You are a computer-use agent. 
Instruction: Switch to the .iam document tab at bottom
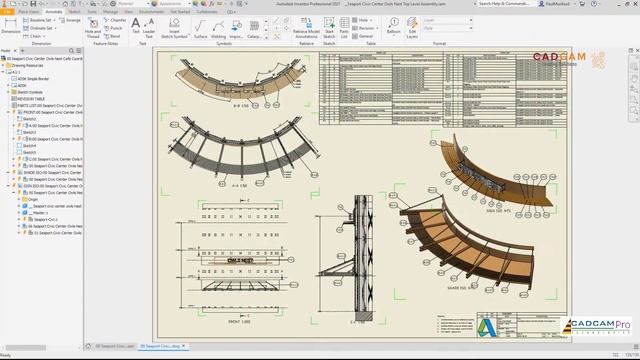[x=115, y=346]
